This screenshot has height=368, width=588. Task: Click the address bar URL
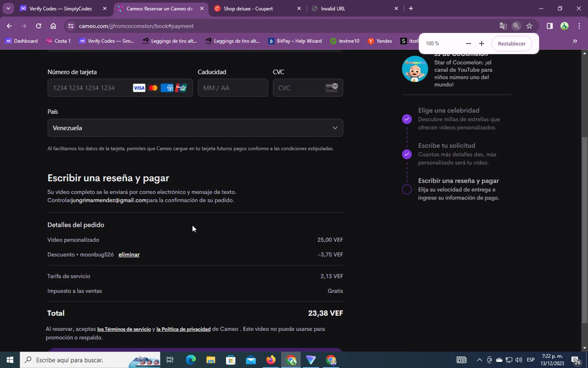coord(136,26)
